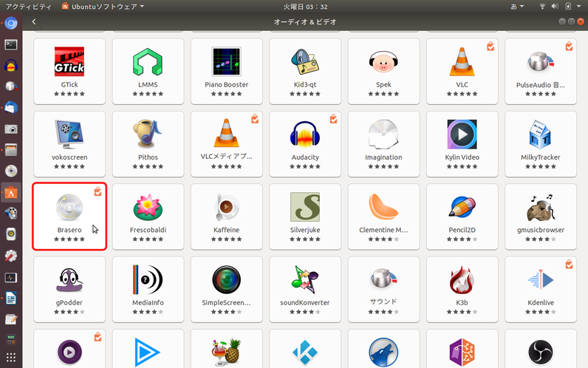Open the アクティビティ overview
588x368 pixels.
tap(29, 7)
